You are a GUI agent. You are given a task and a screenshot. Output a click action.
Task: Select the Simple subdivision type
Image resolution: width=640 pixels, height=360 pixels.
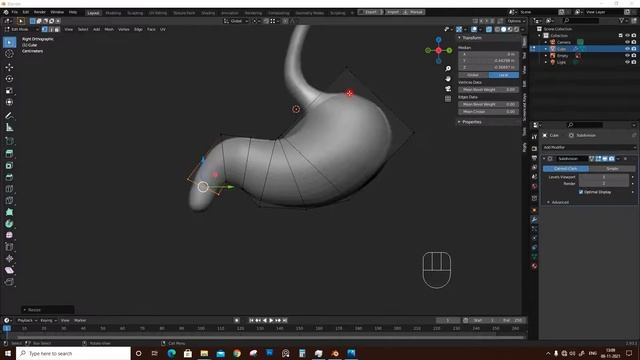click(612, 169)
